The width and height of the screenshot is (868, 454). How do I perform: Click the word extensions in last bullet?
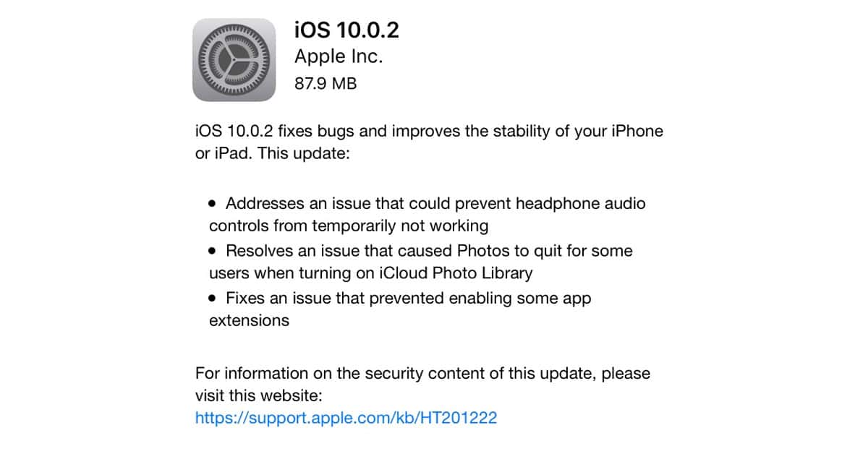pyautogui.click(x=250, y=320)
